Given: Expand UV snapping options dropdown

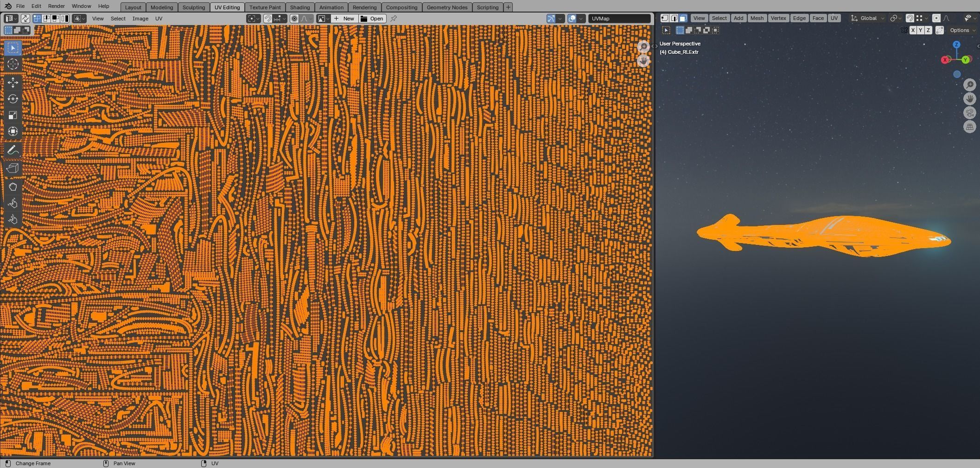Looking at the screenshot, I should point(279,19).
